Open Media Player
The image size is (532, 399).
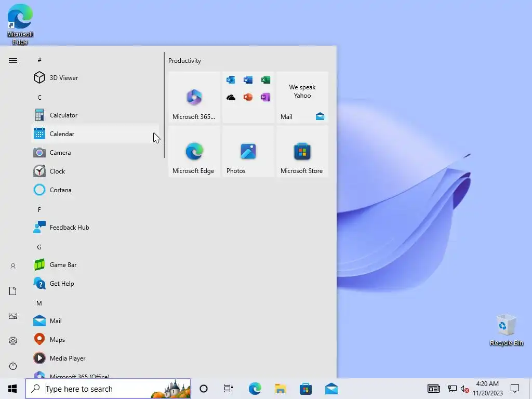coord(95,358)
